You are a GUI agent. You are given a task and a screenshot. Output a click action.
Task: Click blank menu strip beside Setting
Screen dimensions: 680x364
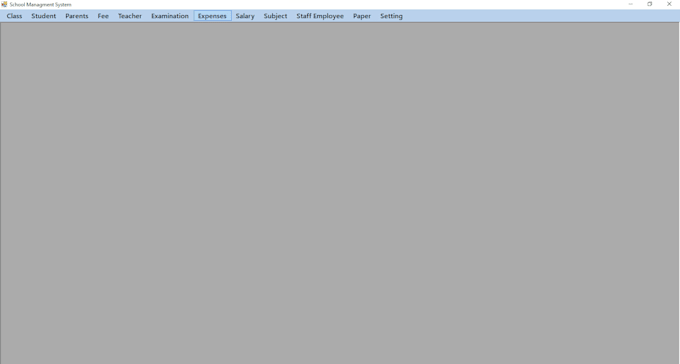coord(542,16)
